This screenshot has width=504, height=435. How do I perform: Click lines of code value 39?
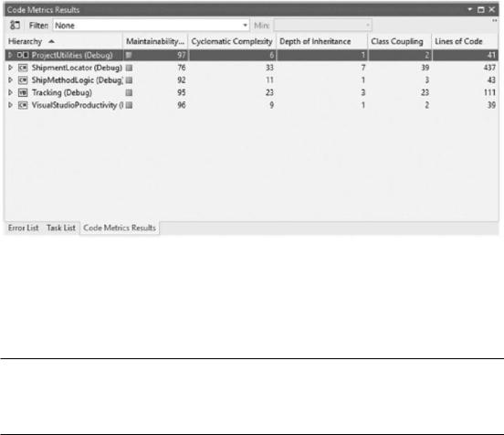pyautogui.click(x=491, y=105)
